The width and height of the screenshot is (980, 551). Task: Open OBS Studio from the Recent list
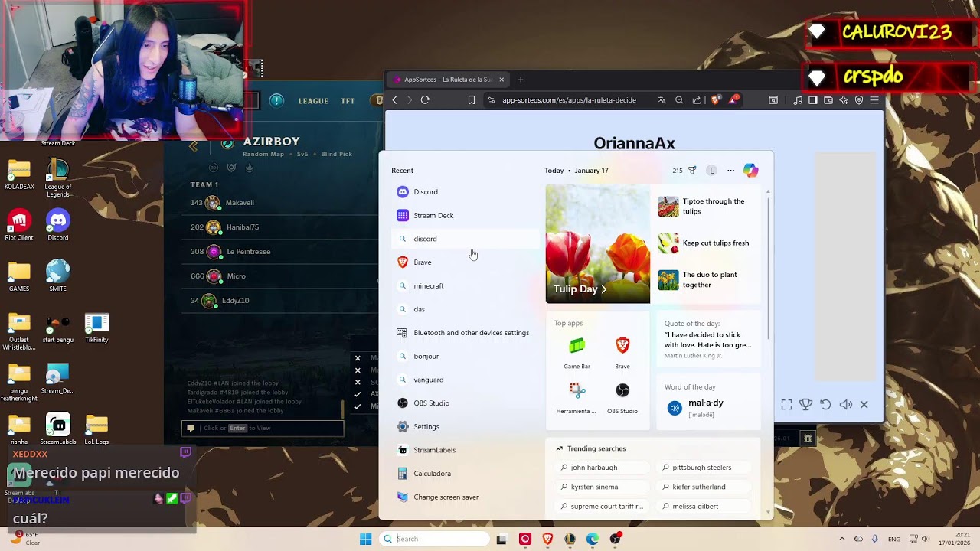[465, 403]
